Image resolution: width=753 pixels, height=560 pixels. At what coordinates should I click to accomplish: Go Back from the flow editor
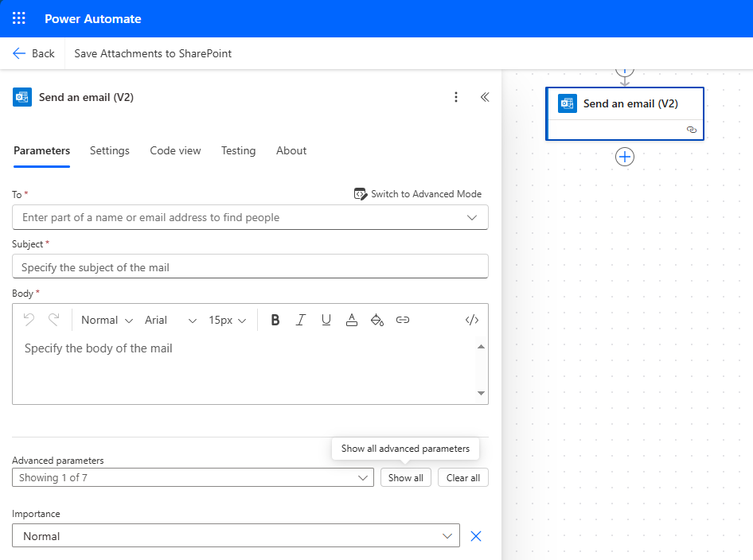coord(34,53)
